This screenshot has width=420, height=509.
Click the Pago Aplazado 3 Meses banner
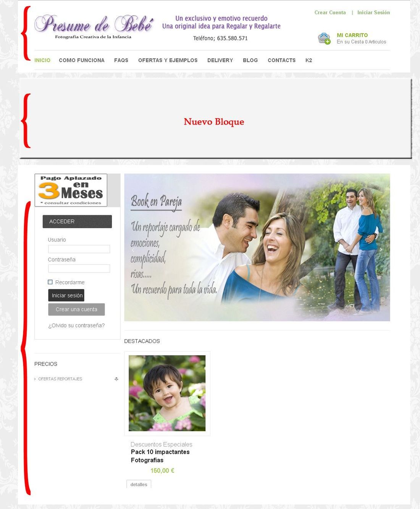[71, 190]
